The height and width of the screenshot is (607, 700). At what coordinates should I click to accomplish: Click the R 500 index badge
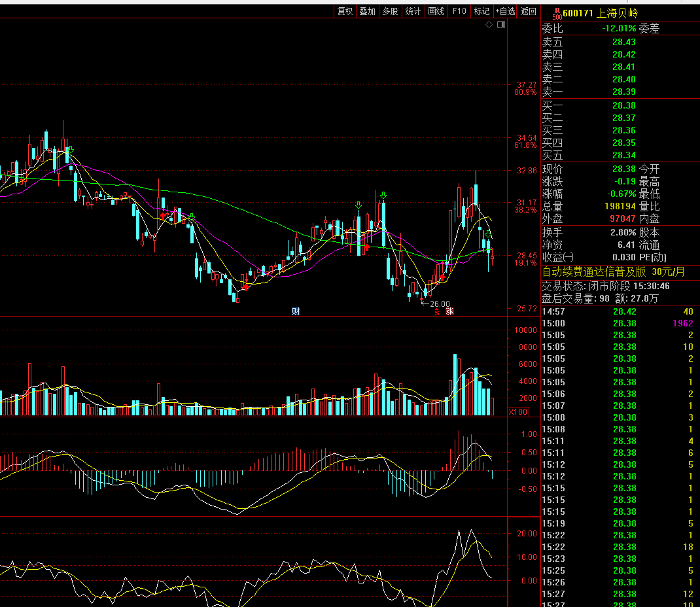[557, 13]
